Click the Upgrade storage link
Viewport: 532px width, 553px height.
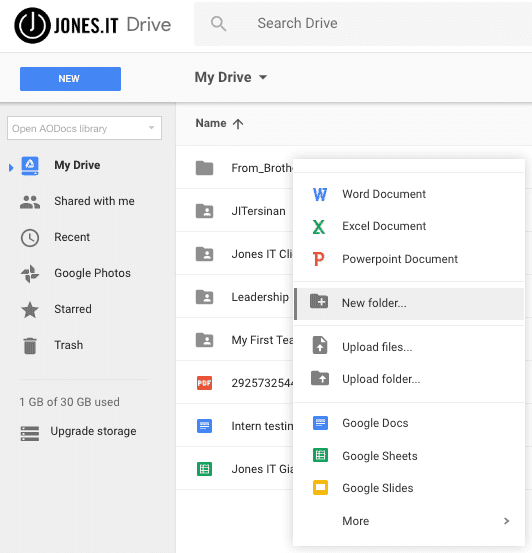click(93, 431)
